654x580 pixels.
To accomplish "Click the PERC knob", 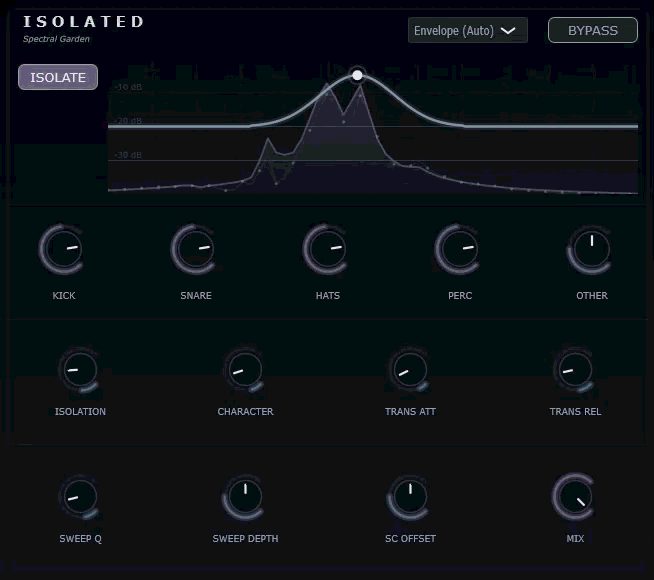I will [458, 249].
